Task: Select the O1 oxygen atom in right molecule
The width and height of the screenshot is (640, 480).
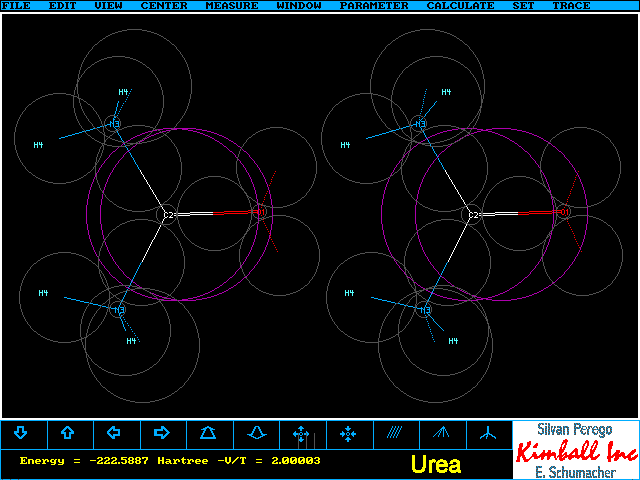Action: [x=565, y=212]
